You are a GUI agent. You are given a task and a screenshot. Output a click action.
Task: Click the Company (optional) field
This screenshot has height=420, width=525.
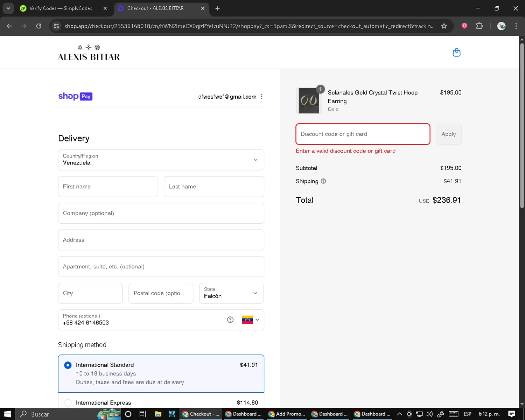coord(161,213)
